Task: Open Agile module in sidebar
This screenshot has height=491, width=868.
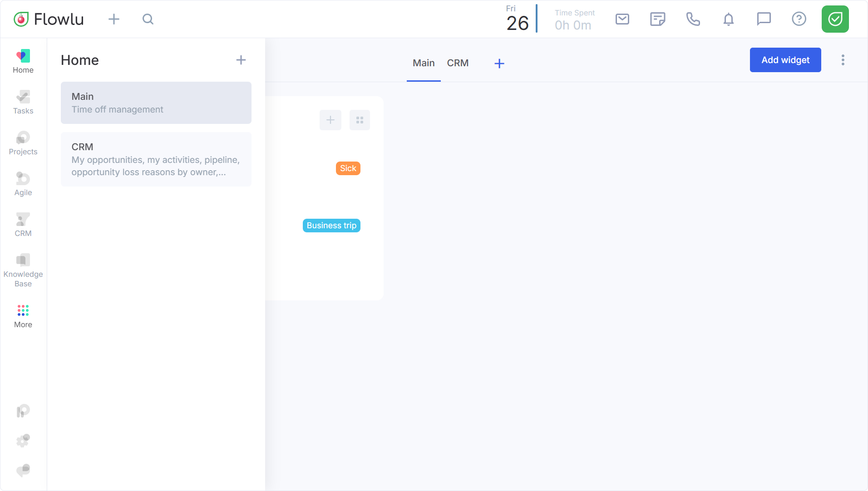Action: tap(23, 184)
